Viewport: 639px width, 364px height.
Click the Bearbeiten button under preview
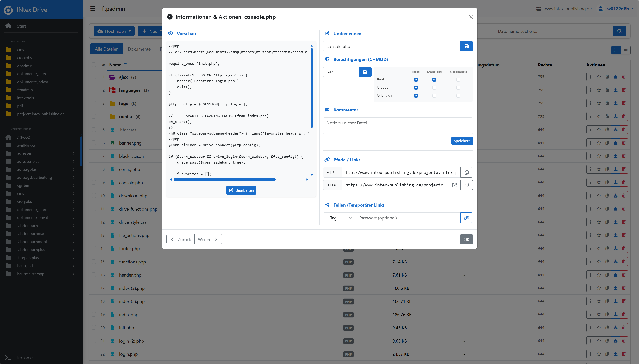point(241,190)
